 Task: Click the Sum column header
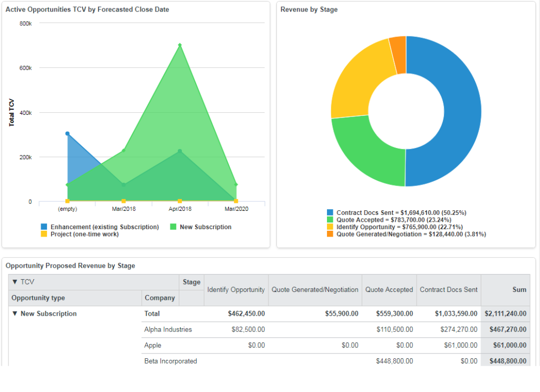pos(519,290)
